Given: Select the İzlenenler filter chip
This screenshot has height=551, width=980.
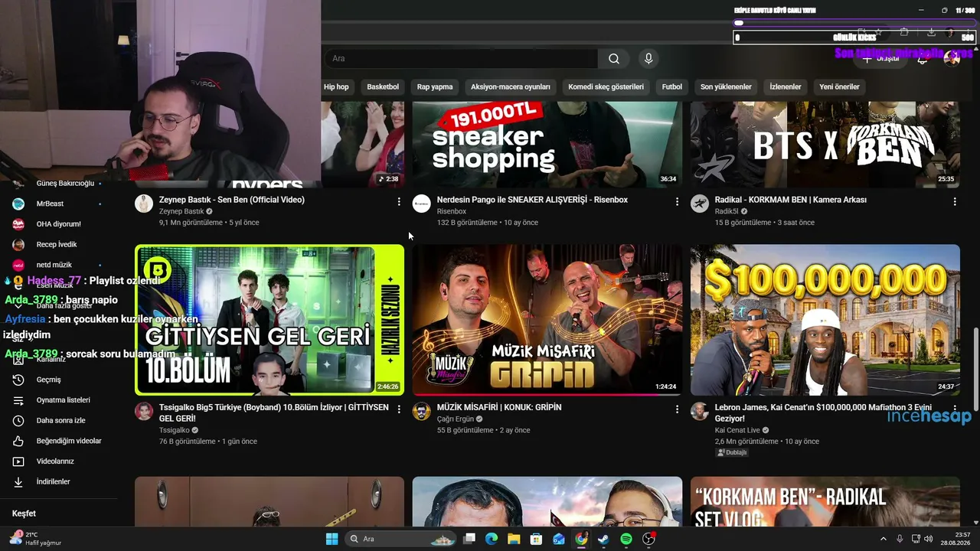Looking at the screenshot, I should coord(786,87).
